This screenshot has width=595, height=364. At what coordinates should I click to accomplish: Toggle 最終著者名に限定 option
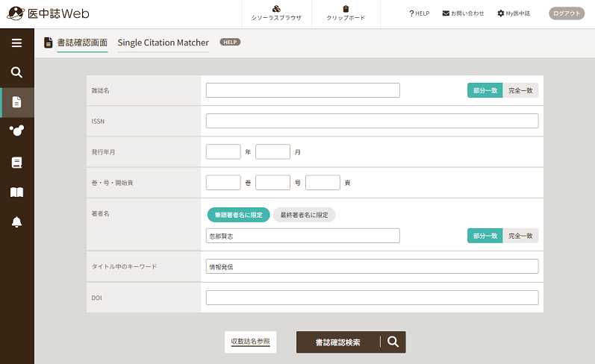305,215
